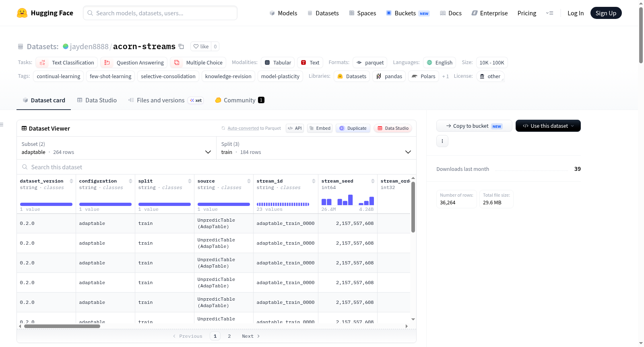Open the other license tag
Viewport: 644px width, 347px height.
(x=490, y=76)
